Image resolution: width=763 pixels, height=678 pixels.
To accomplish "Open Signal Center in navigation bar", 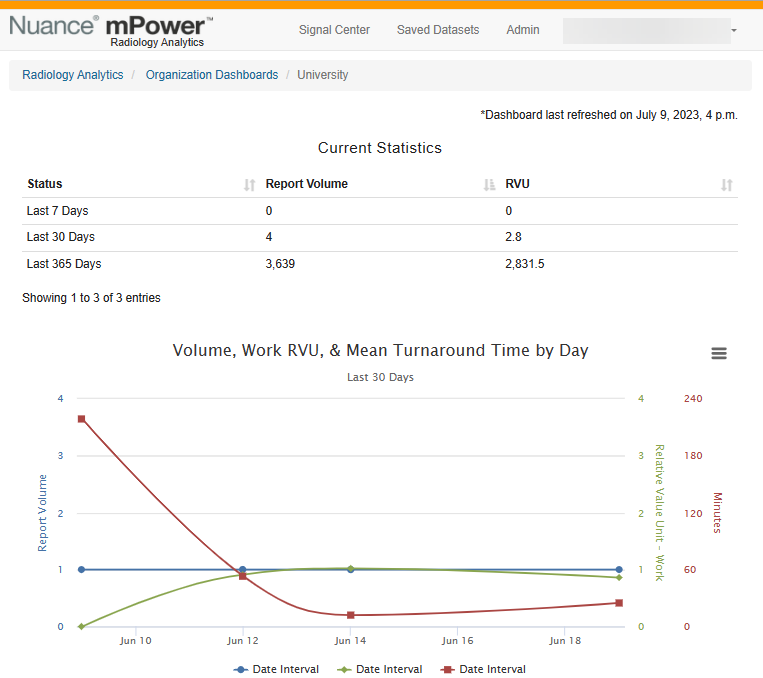I will click(x=334, y=30).
